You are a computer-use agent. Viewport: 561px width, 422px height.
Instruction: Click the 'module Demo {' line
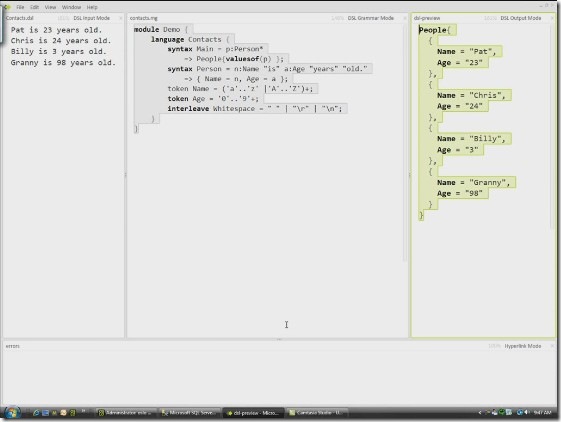click(161, 29)
